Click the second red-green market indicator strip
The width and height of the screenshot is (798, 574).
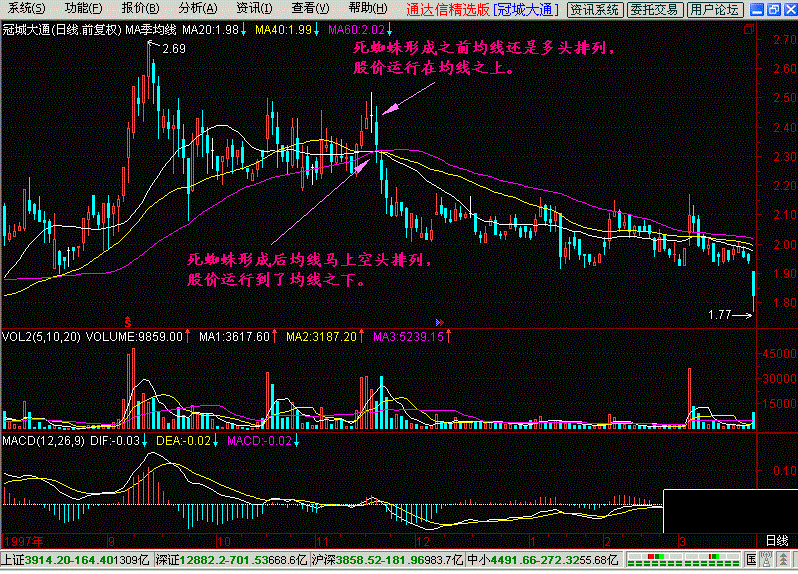(x=712, y=560)
